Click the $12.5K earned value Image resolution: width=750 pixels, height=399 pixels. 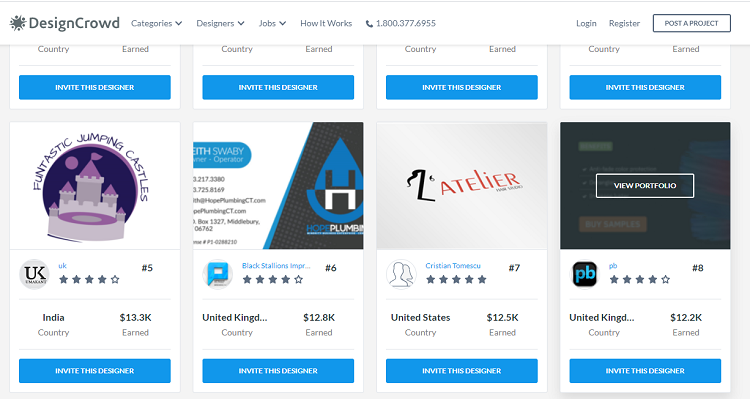(x=502, y=318)
